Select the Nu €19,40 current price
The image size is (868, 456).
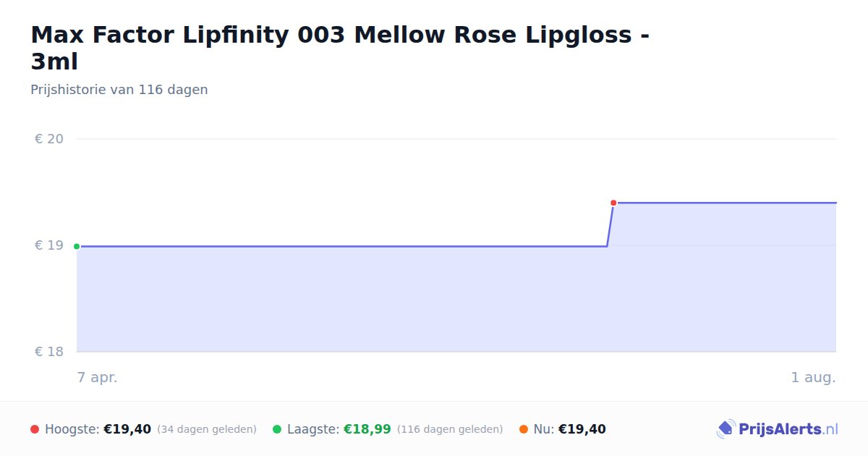point(582,429)
